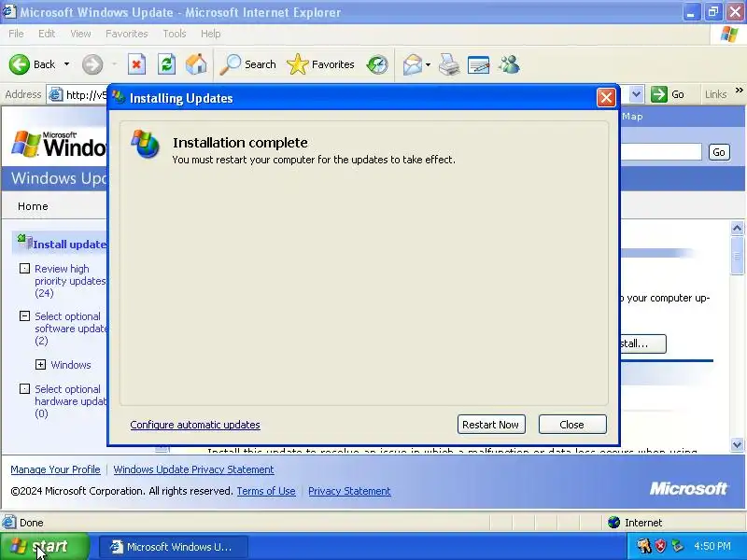747x560 pixels.
Task: Collapse Select optional software updates node
Action: coord(24,316)
